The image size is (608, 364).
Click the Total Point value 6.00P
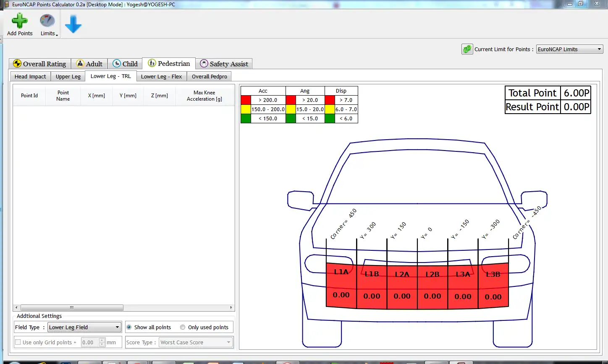(x=576, y=93)
